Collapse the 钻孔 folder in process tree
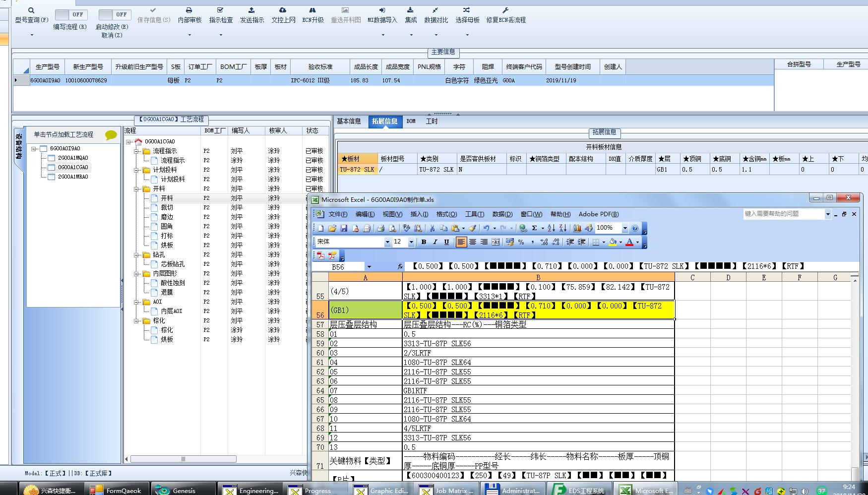 pyautogui.click(x=136, y=255)
